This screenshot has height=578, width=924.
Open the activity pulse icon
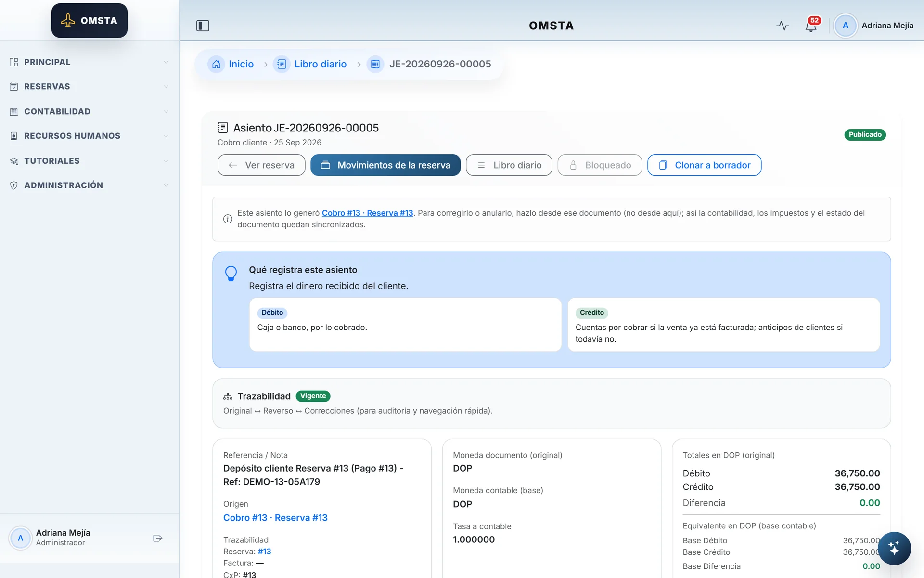(783, 26)
